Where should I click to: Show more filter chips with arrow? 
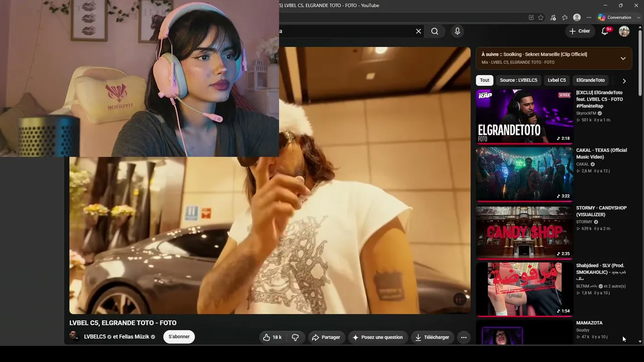tap(624, 80)
